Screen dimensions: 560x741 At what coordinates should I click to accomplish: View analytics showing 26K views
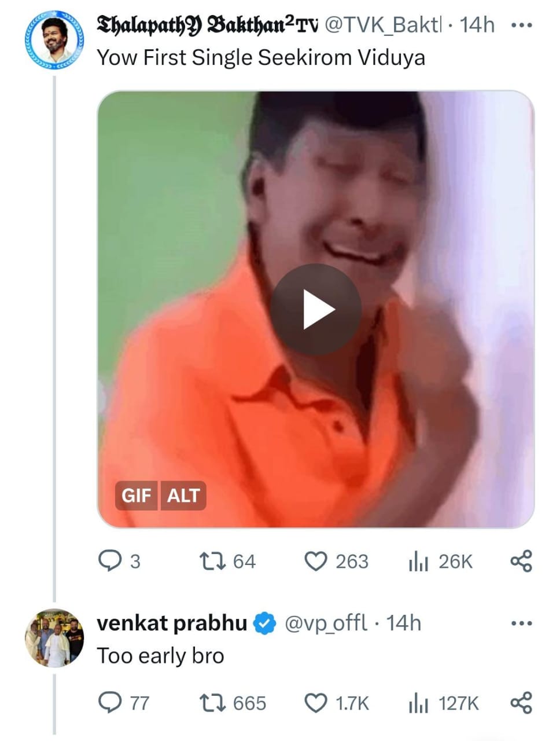[x=419, y=560]
